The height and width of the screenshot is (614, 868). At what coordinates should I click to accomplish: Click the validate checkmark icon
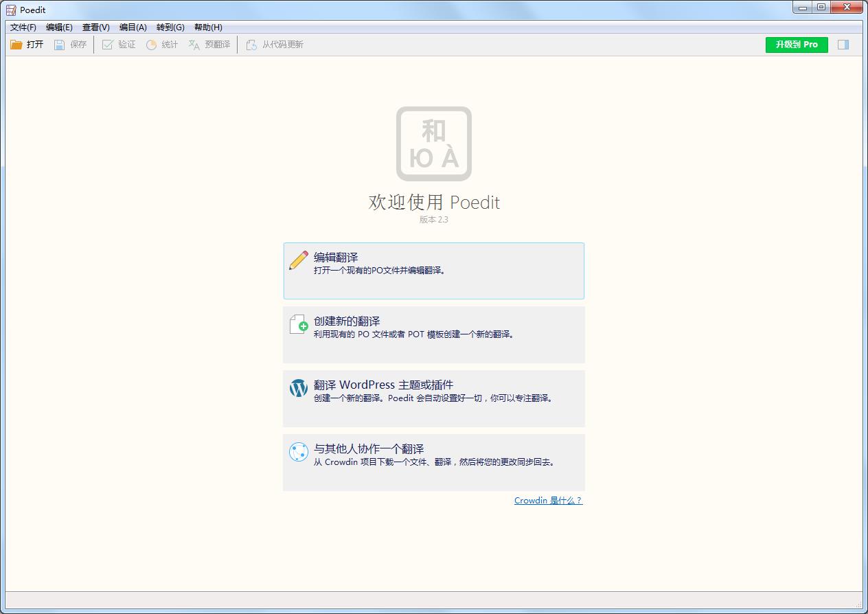(107, 45)
